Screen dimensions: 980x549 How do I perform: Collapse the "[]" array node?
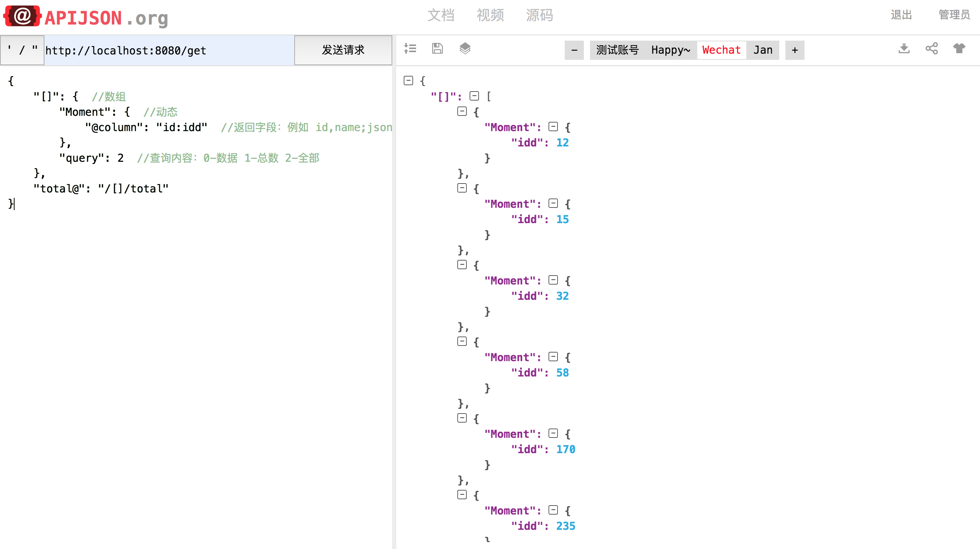coord(474,96)
